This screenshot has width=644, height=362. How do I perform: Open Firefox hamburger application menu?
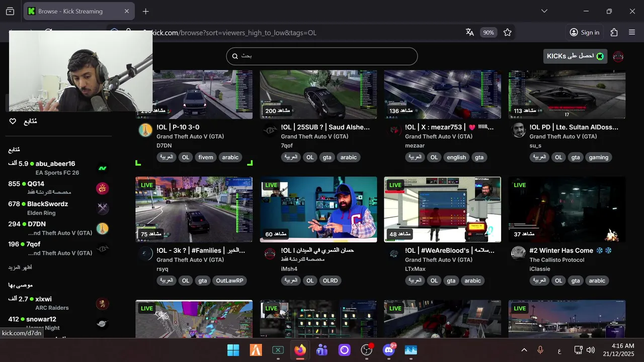click(x=632, y=32)
